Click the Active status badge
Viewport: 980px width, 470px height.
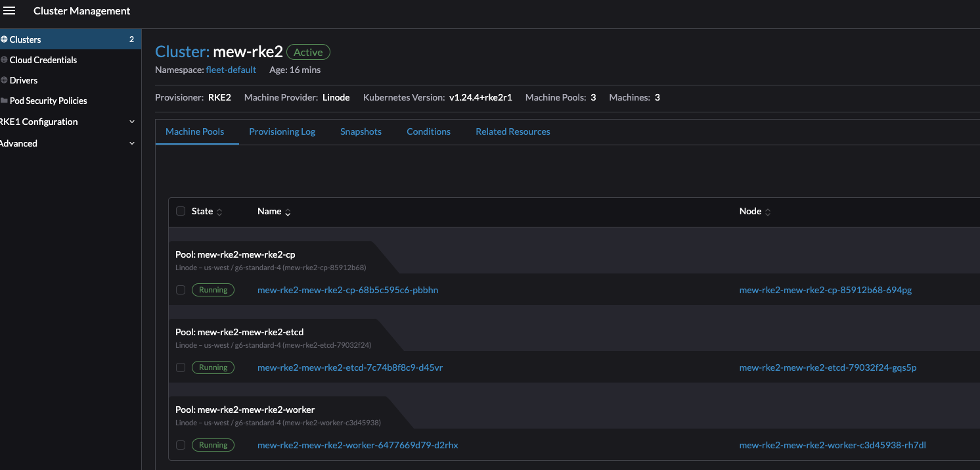308,51
